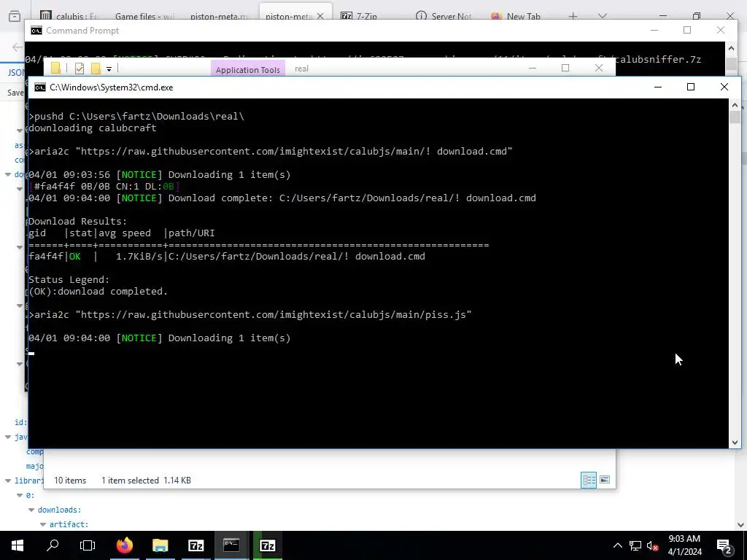Image resolution: width=747 pixels, height=560 pixels.
Task: Open network status tray icon
Action: (x=635, y=545)
